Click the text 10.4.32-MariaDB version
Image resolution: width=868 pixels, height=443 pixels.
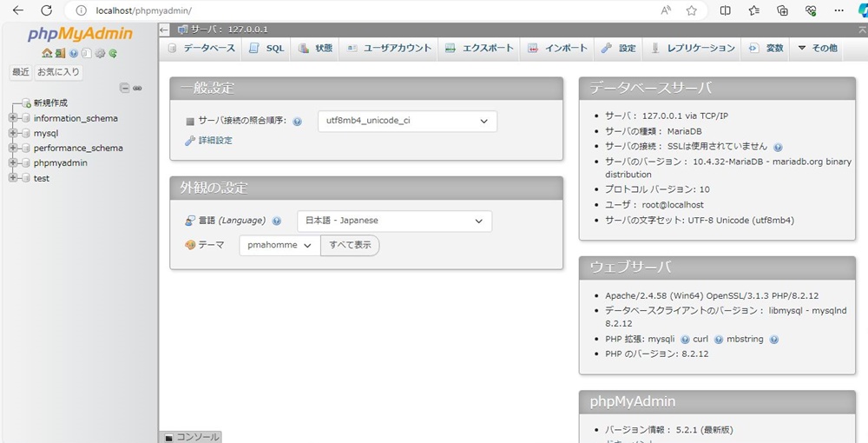tap(730, 162)
